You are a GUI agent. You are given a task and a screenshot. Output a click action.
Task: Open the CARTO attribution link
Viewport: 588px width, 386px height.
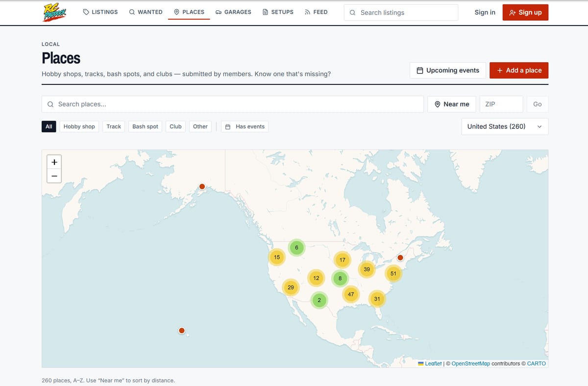point(536,363)
